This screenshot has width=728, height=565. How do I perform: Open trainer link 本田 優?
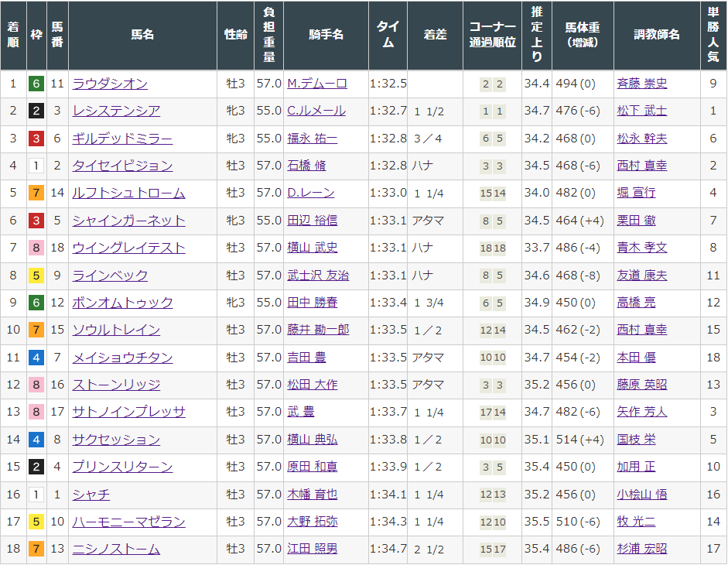pyautogui.click(x=636, y=358)
